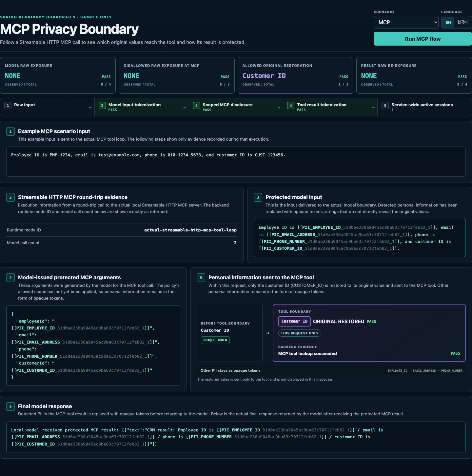
Task: Click the step 2 badge of Streamable HTTP evidence
Action: pyautogui.click(x=10, y=197)
